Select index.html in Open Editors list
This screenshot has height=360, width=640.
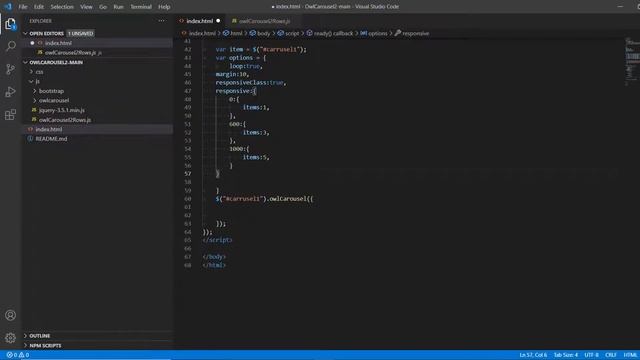pyautogui.click(x=98, y=43)
